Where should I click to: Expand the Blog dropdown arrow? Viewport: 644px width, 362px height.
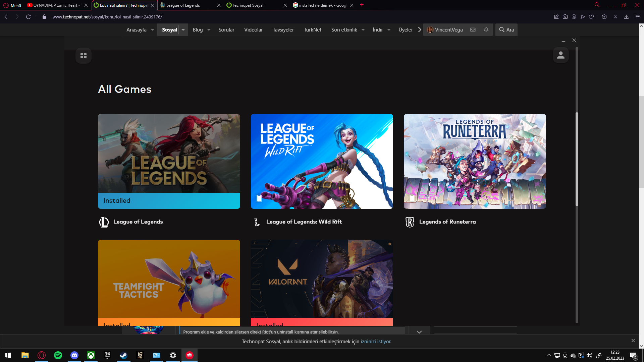click(209, 30)
